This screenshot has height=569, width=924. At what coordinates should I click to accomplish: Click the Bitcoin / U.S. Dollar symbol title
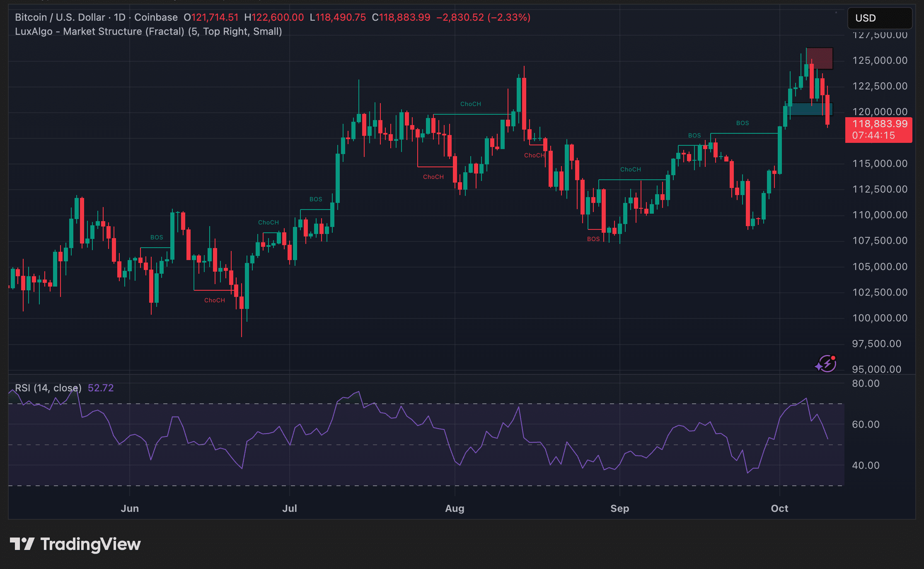[x=60, y=17]
